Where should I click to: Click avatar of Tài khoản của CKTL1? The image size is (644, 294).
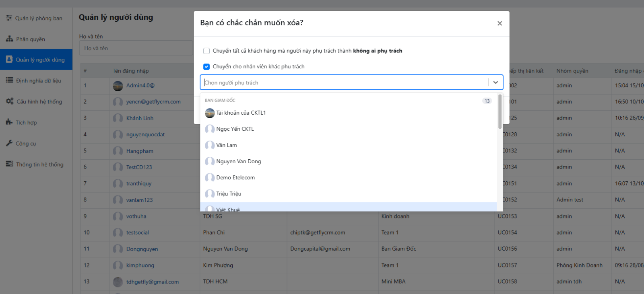tap(210, 113)
